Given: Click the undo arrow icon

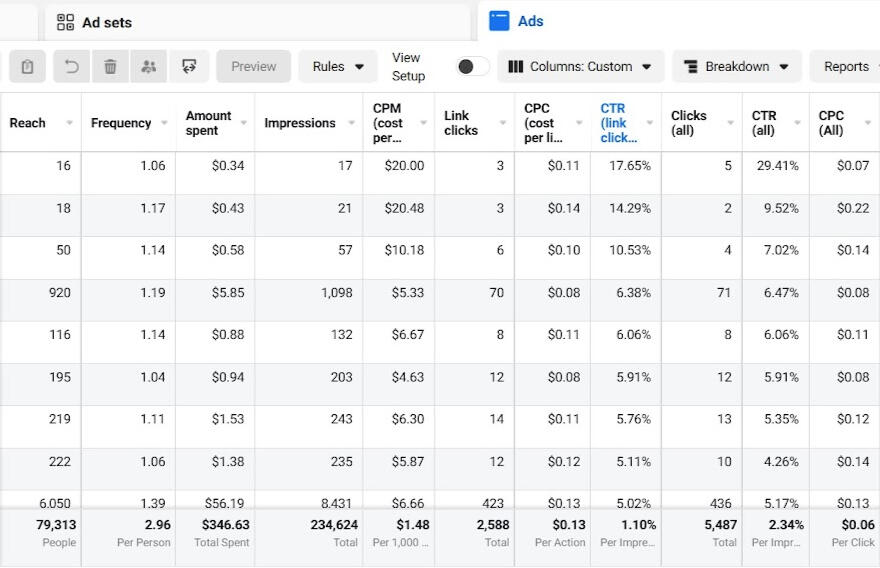Looking at the screenshot, I should coord(72,67).
